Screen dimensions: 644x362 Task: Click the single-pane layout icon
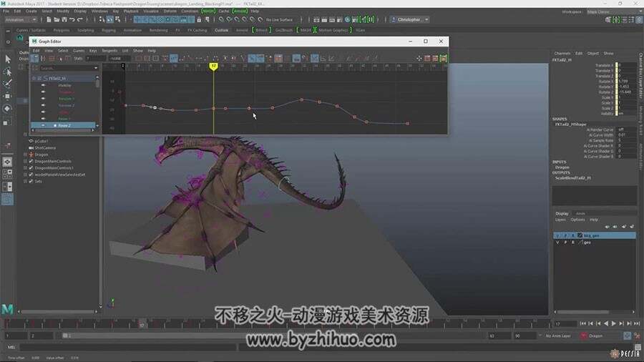click(7, 162)
